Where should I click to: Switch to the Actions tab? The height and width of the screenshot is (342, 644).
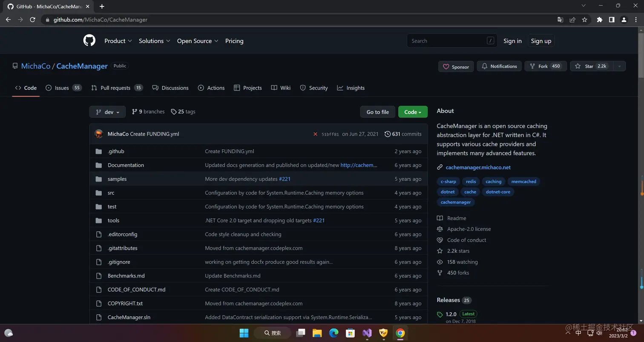pos(211,88)
